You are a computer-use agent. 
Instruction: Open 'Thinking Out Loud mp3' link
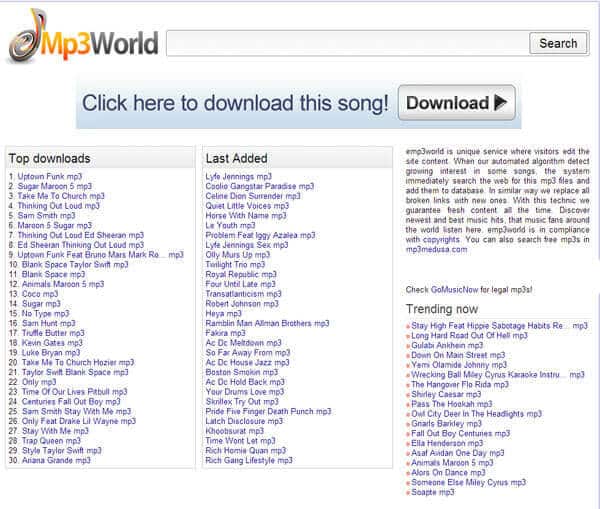(59, 206)
